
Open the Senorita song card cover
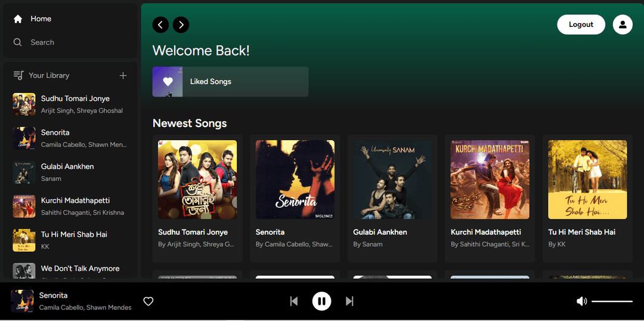[295, 180]
